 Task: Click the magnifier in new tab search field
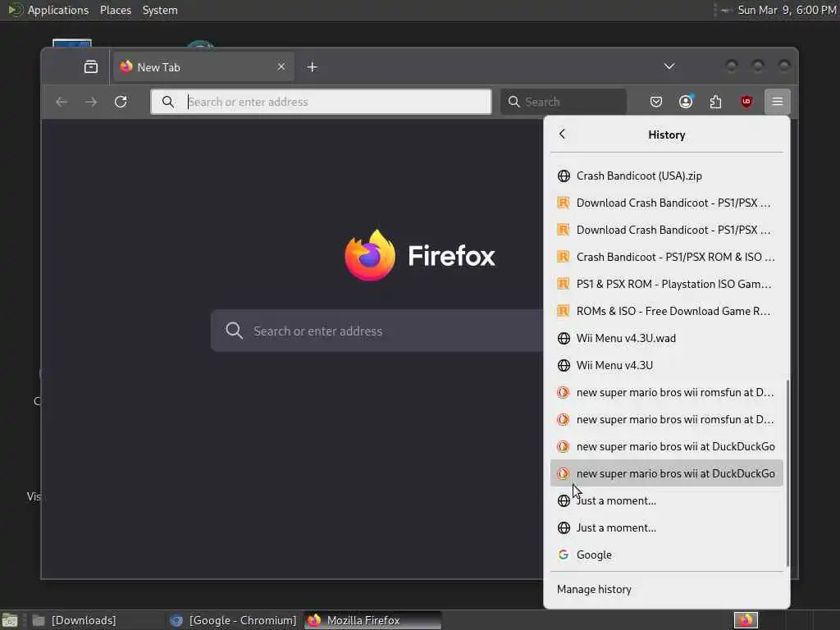click(x=234, y=331)
